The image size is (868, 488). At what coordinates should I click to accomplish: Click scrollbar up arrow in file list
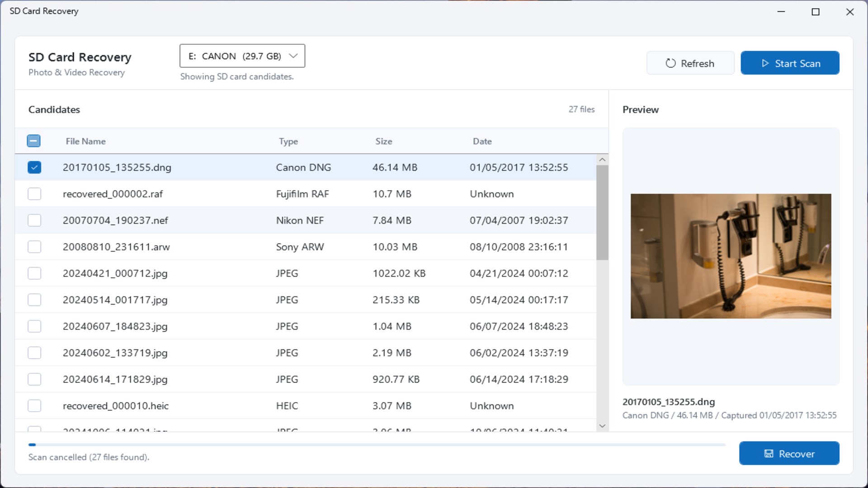602,160
